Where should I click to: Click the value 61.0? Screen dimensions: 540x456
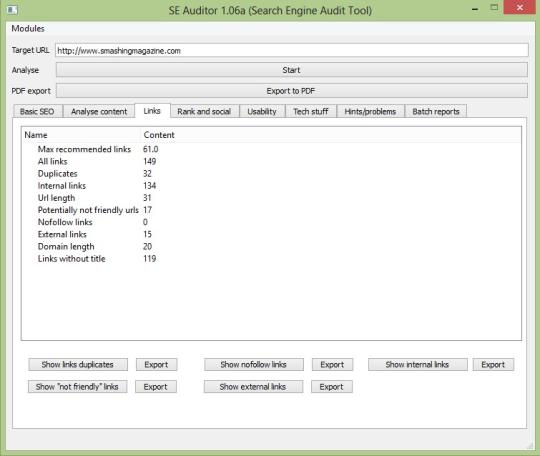(150, 149)
